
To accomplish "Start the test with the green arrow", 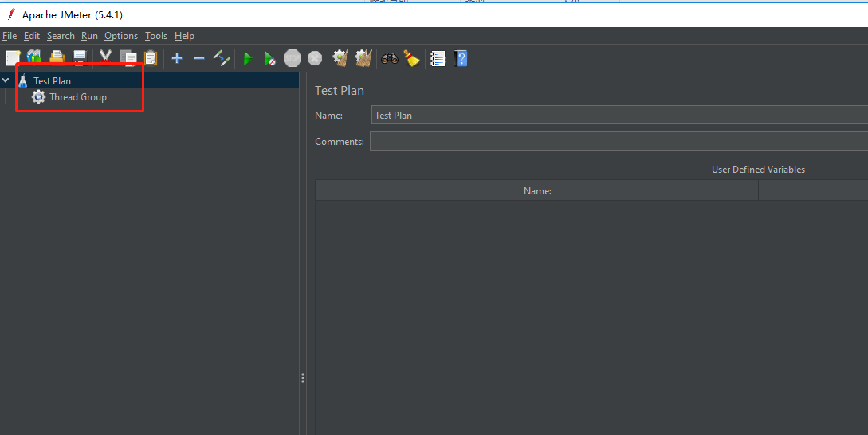I will (248, 58).
